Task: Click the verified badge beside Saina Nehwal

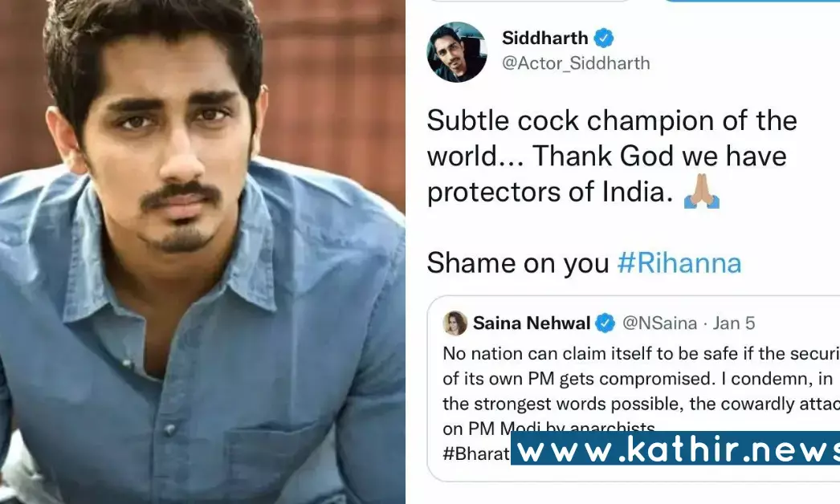Action: point(606,323)
